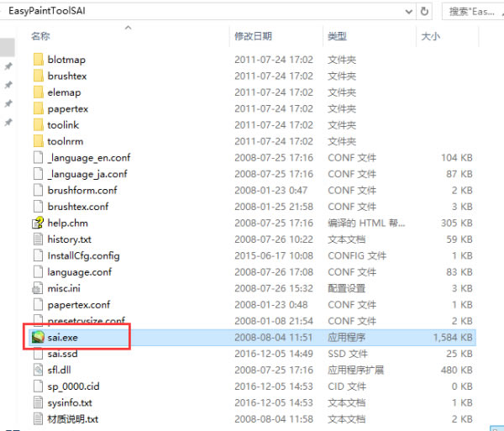Select the toolnrm folder icon
The image size is (504, 431).
(x=39, y=141)
